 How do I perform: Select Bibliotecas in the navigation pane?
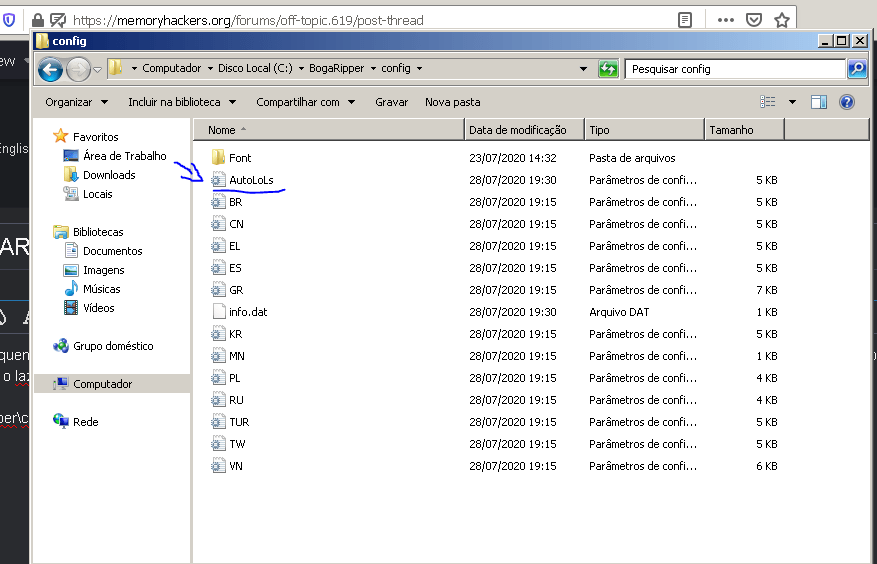point(98,232)
